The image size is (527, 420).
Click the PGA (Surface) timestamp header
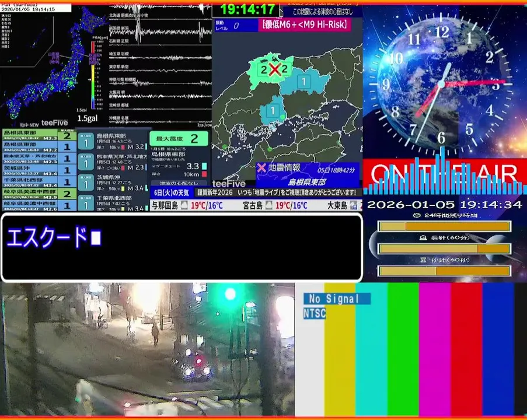[x=36, y=7]
